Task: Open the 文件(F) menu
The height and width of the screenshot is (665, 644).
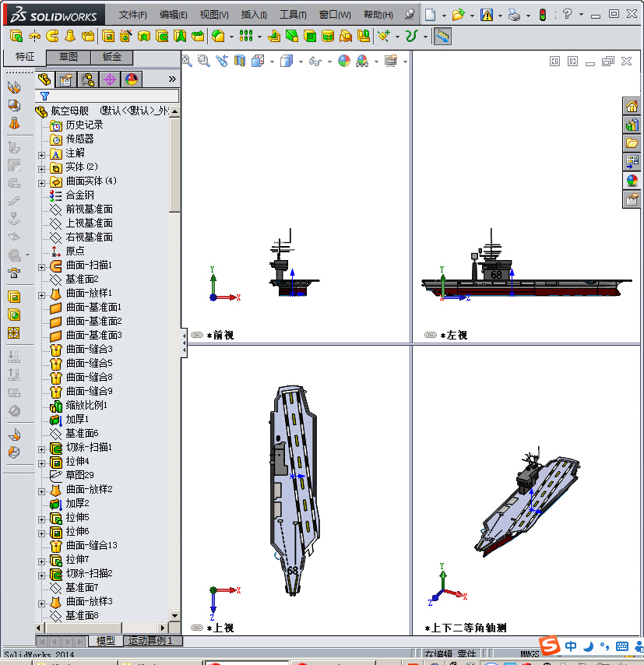Action: [133, 15]
